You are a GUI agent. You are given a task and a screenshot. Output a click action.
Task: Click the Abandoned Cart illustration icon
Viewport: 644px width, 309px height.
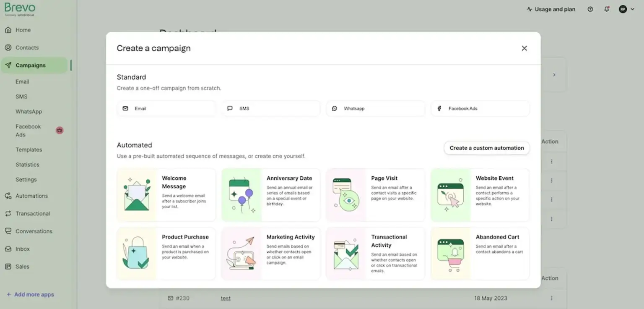point(451,254)
